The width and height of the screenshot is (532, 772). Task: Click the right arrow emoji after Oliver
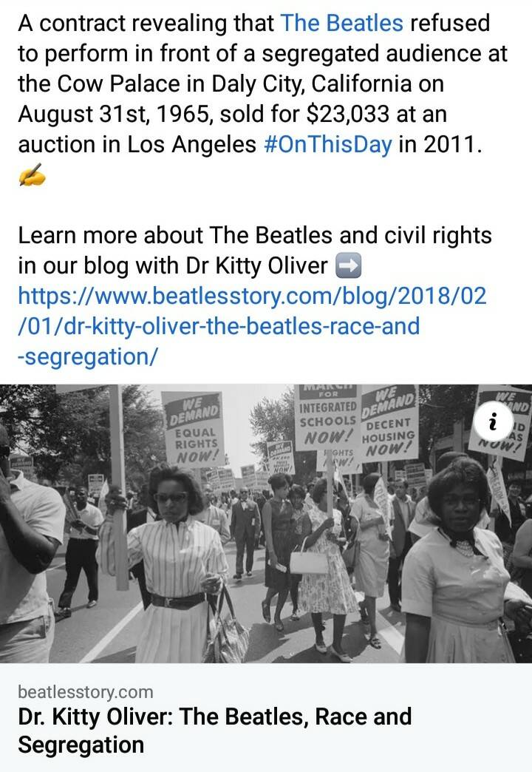349,266
